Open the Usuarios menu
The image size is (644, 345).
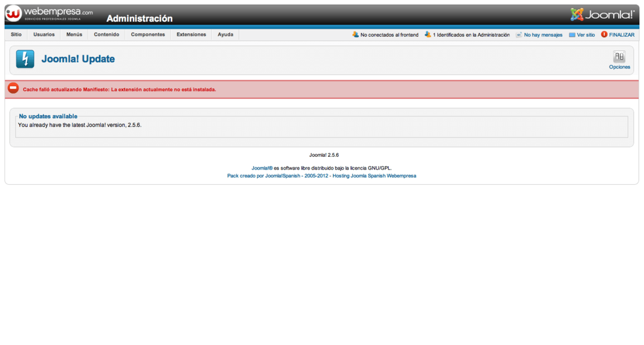pos(44,34)
